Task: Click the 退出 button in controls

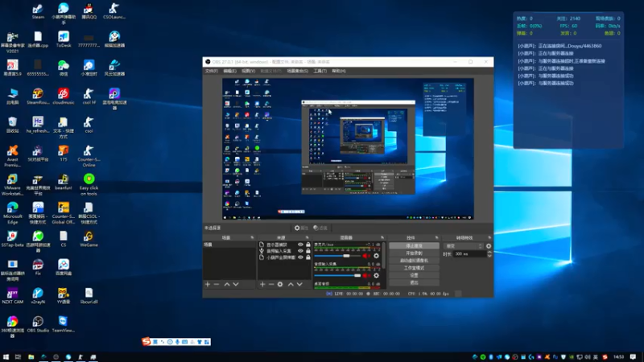Action: pyautogui.click(x=414, y=283)
